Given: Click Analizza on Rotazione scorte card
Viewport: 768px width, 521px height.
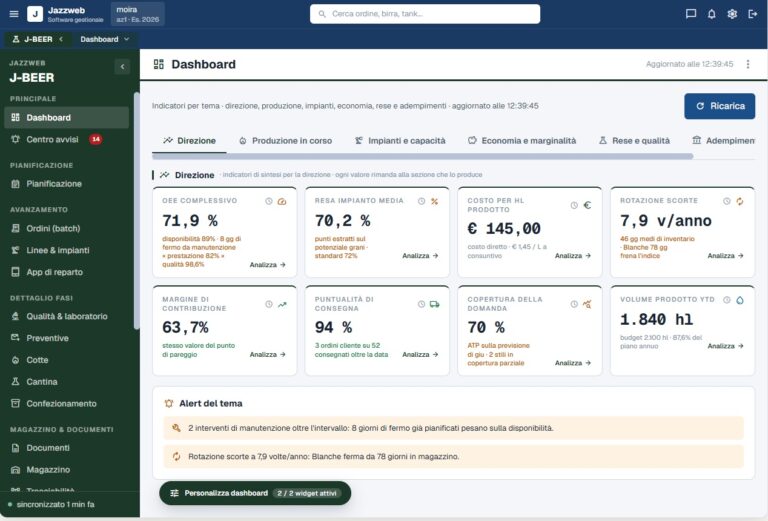Looking at the screenshot, I should [x=725, y=256].
